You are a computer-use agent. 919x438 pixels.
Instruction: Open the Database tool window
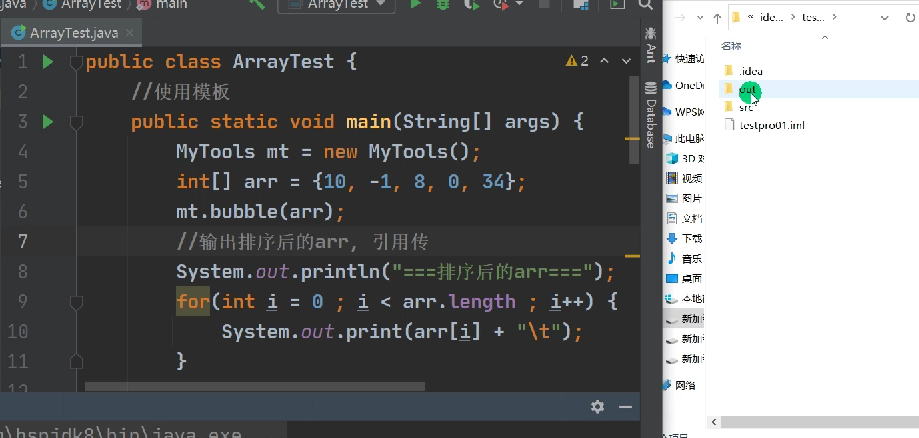coord(650,115)
